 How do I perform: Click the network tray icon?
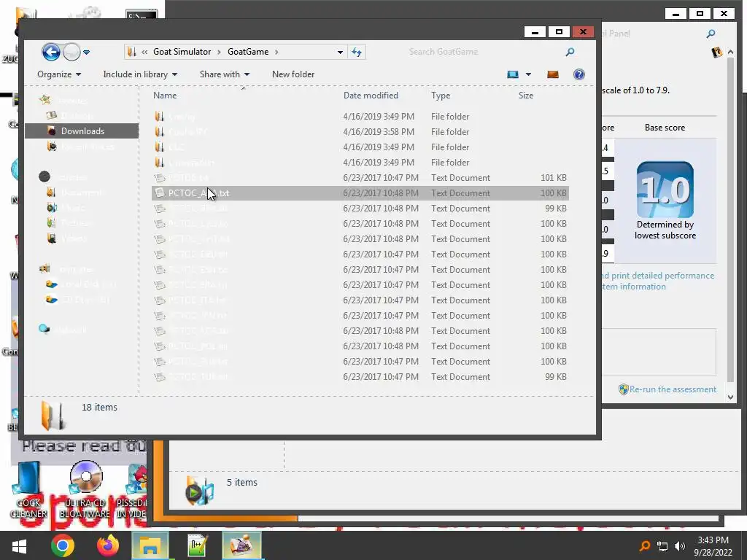[x=662, y=546]
